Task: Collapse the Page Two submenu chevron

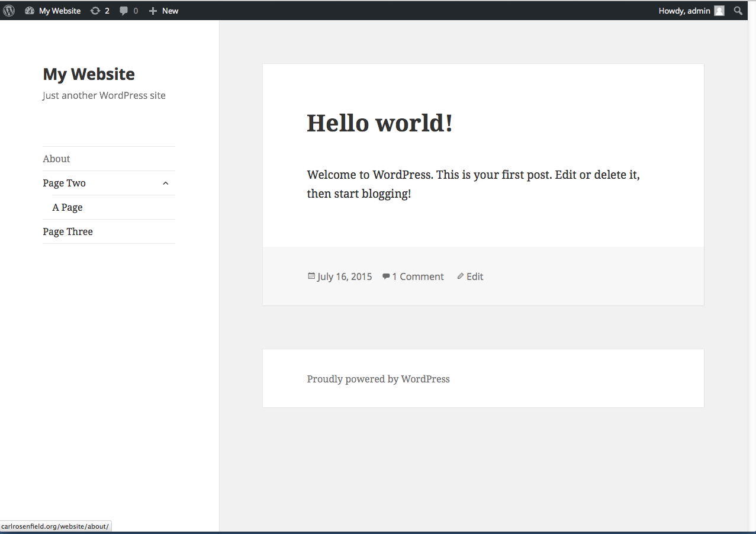Action: click(166, 184)
